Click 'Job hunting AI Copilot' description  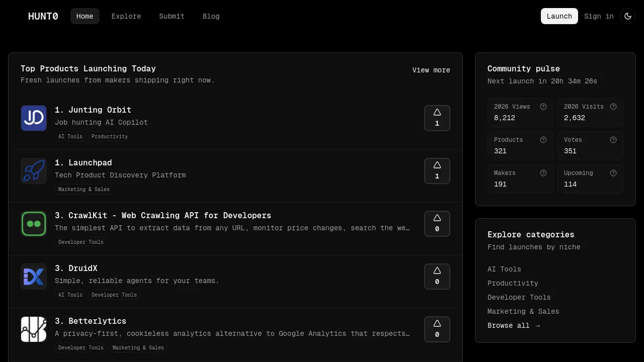pos(101,122)
